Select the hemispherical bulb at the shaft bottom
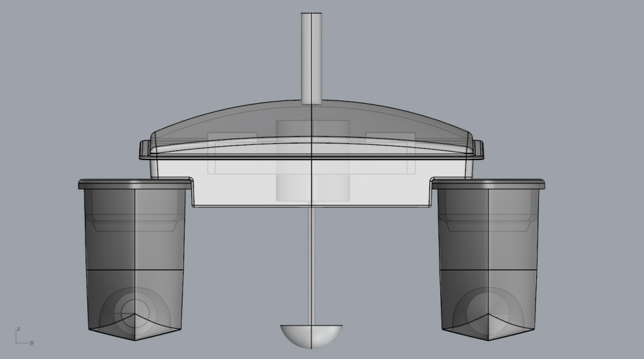The image size is (644, 359). click(311, 335)
